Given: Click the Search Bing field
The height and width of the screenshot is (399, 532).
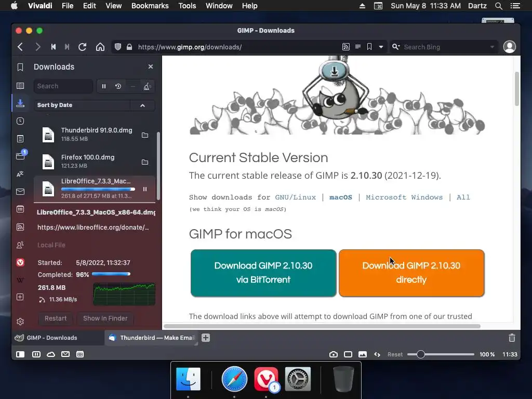Looking at the screenshot, I should point(445,47).
